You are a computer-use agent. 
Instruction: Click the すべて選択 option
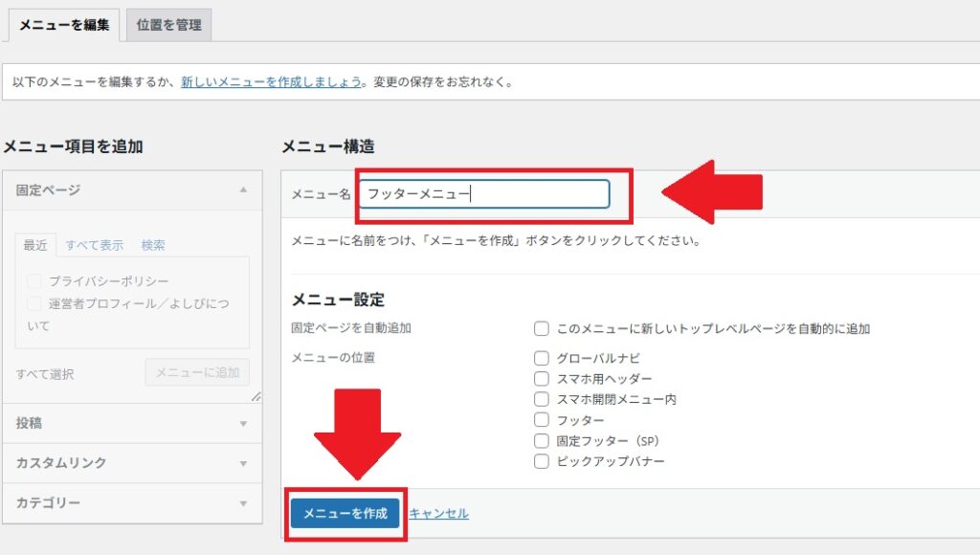click(x=45, y=374)
